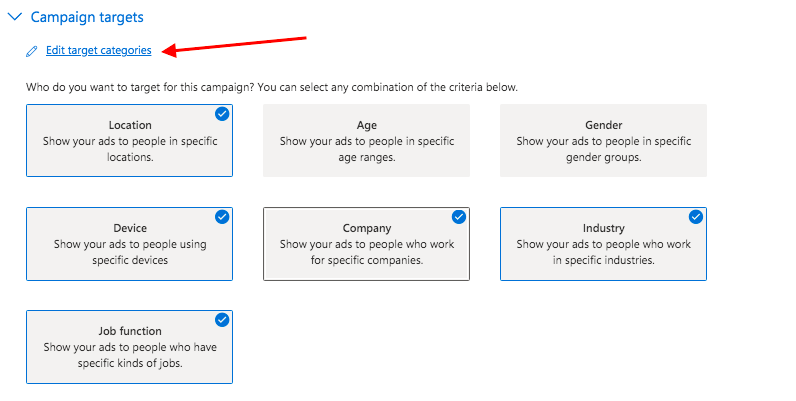
Task: Open the Edit target categories link
Action: (98, 50)
